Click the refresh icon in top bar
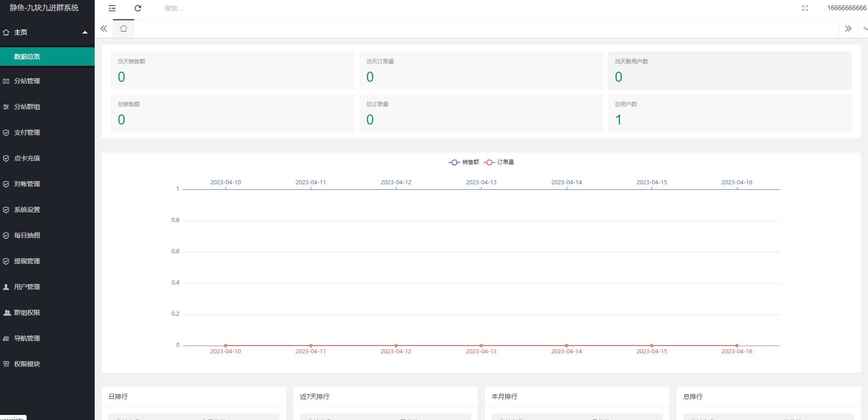Viewport: 868px width, 420px height. point(138,8)
